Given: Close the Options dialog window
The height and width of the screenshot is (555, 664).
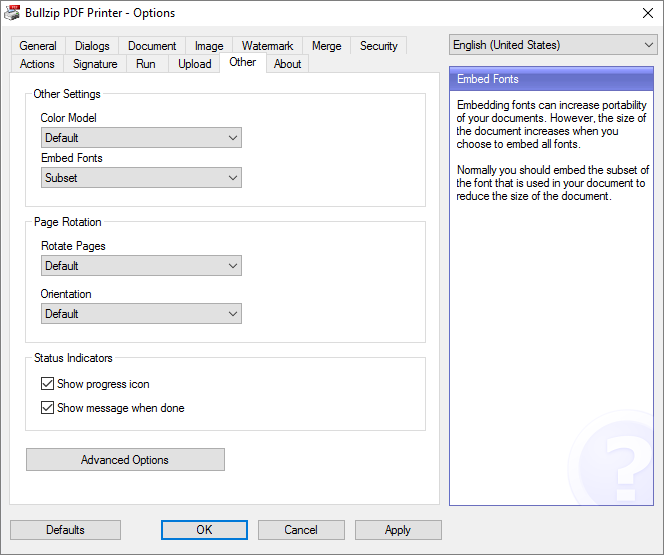Looking at the screenshot, I should (x=647, y=13).
